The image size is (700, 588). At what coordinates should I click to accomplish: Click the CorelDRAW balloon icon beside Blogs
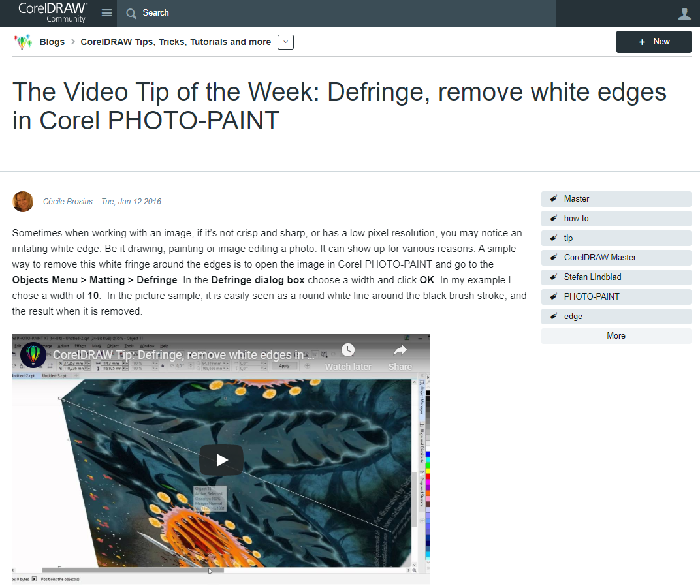[23, 42]
